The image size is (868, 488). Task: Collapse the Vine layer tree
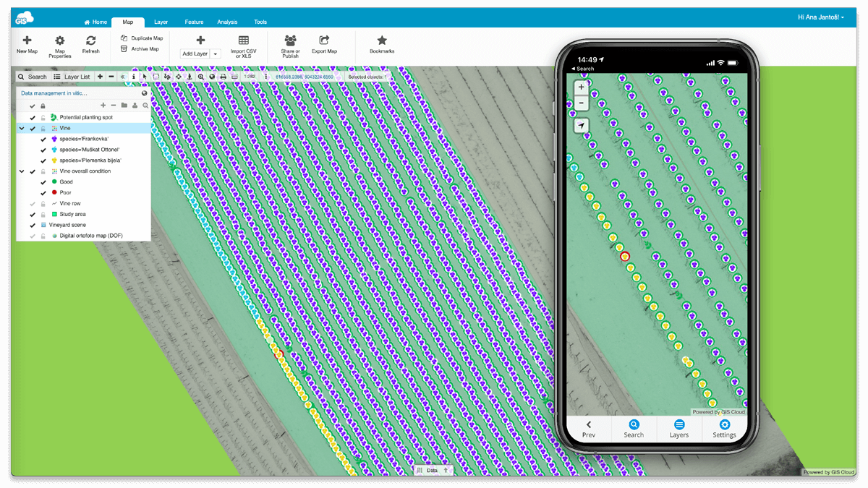pos(22,129)
